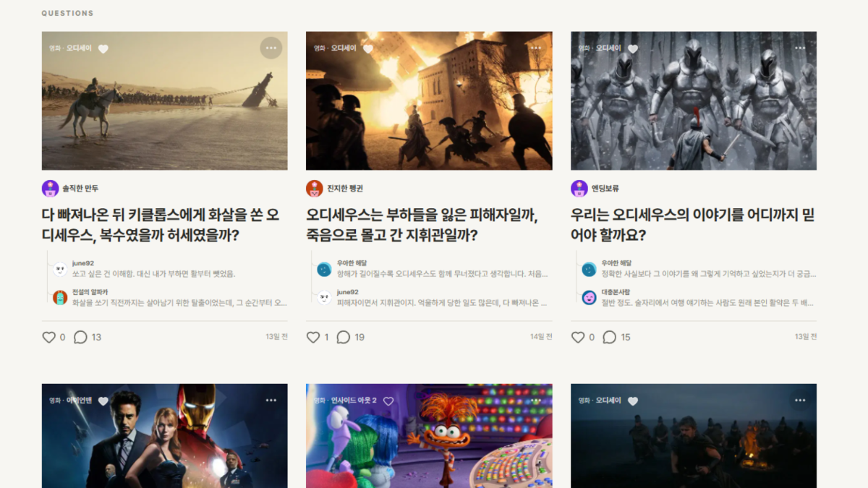Click 대충본사람's avatar

pos(590,297)
